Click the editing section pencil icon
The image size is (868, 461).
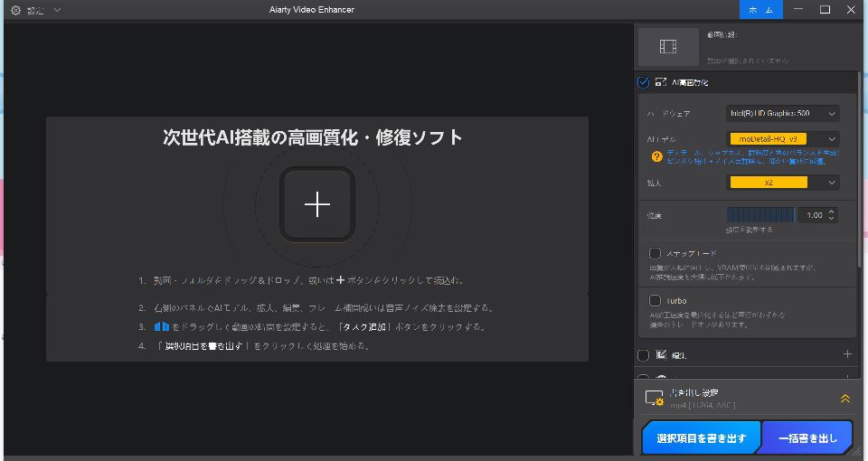pyautogui.click(x=661, y=354)
